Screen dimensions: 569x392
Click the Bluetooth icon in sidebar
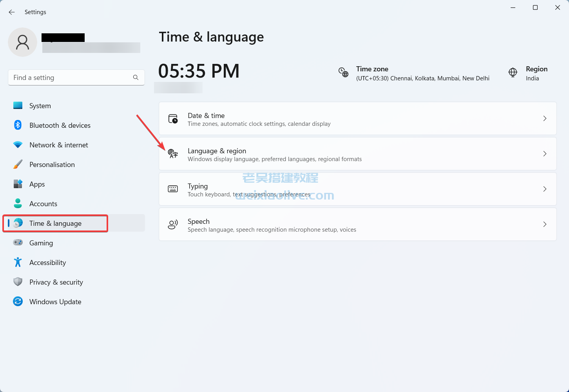pyautogui.click(x=18, y=125)
